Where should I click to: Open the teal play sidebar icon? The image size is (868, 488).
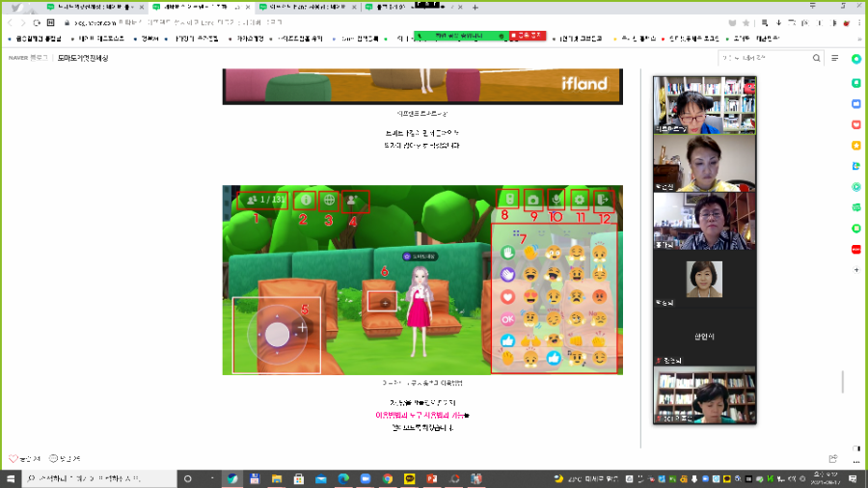pyautogui.click(x=856, y=187)
